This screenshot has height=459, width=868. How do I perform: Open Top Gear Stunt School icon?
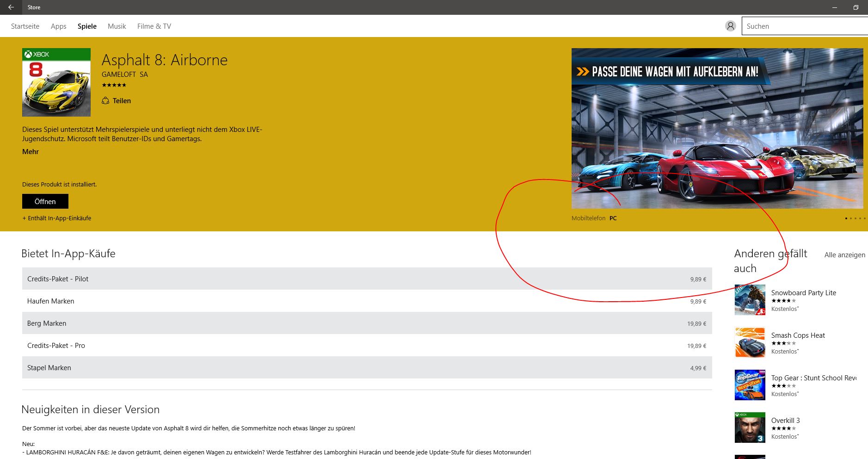[750, 385]
